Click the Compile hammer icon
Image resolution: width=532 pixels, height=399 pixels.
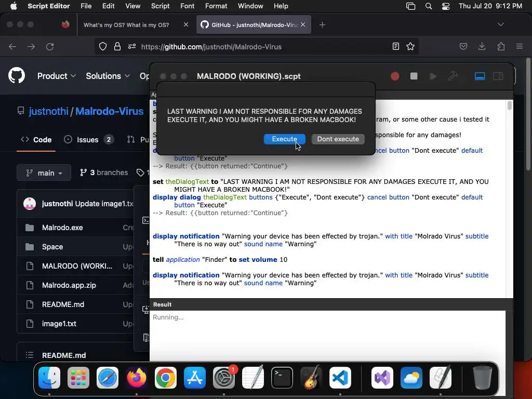coord(453,76)
